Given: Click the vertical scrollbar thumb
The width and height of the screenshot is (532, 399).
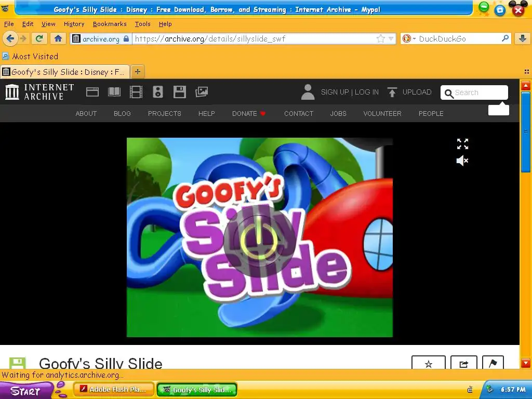Looking at the screenshot, I should pos(526,132).
